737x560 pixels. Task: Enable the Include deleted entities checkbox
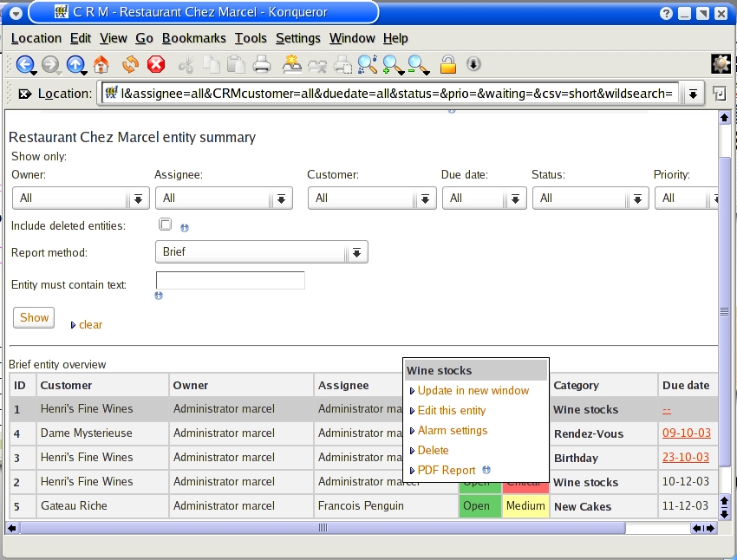pos(163,223)
